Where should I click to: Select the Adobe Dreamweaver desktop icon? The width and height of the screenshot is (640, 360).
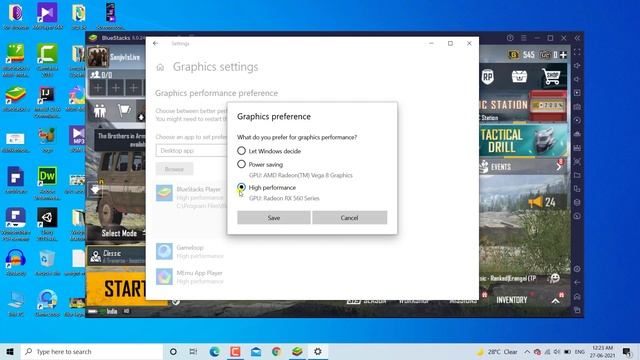pos(47,183)
